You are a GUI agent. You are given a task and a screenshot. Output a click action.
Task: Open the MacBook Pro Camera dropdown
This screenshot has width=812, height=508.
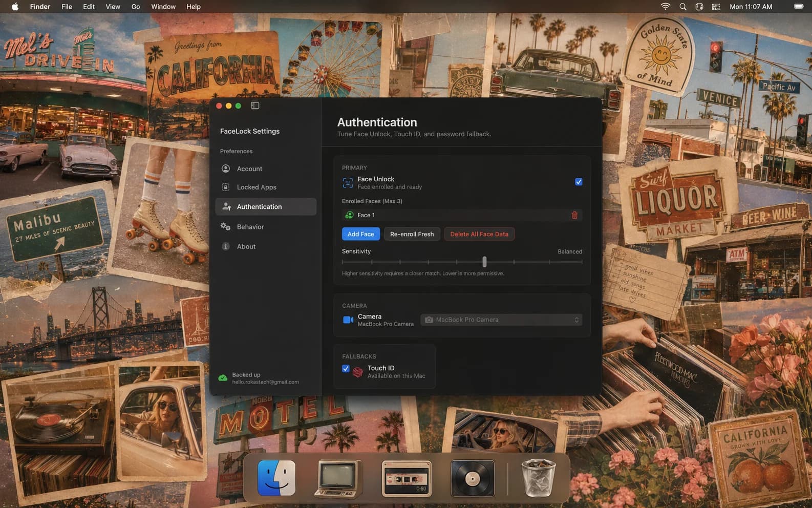501,320
